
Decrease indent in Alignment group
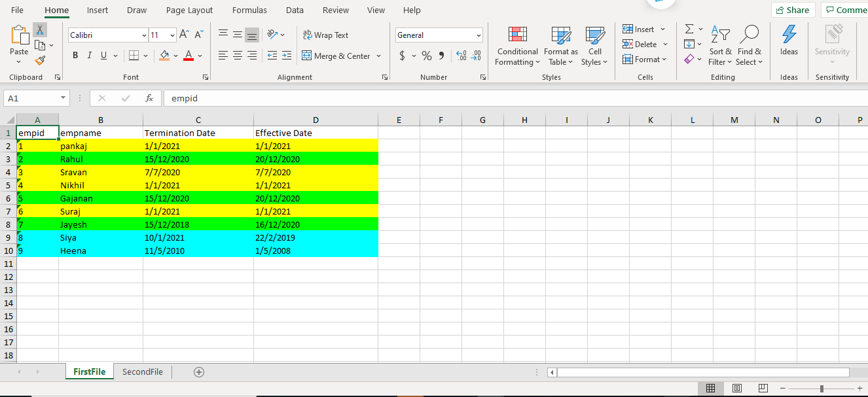[272, 56]
